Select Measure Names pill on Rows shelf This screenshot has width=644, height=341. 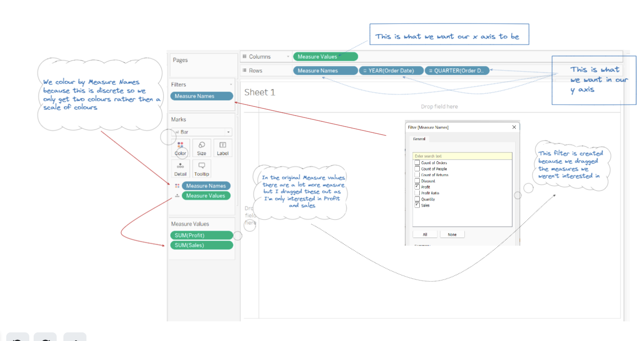click(326, 71)
